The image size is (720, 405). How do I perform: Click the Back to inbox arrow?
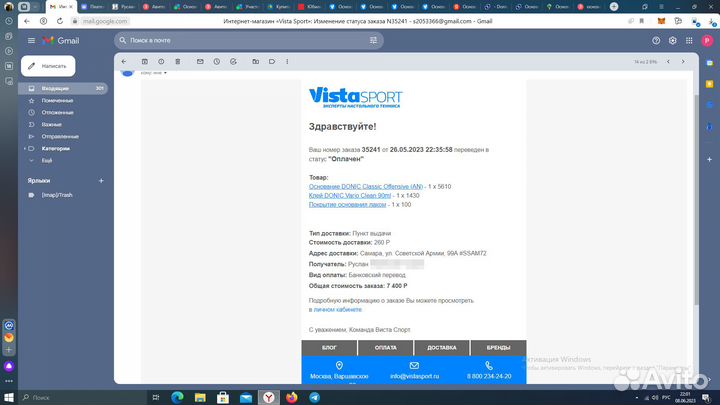[x=124, y=62]
